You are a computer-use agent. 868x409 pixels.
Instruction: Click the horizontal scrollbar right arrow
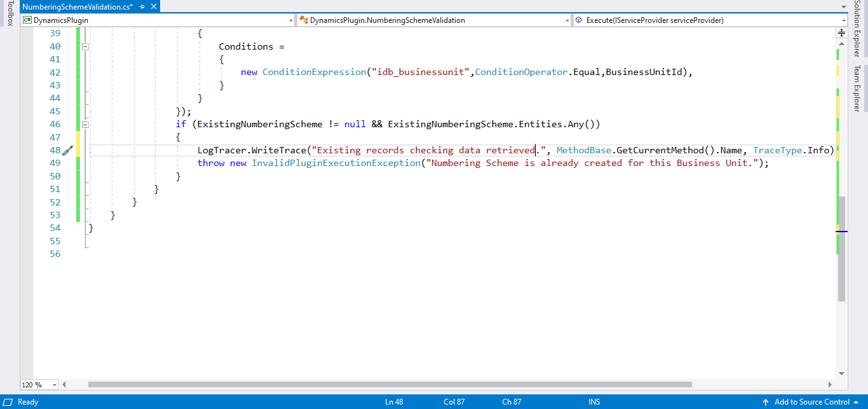pyautogui.click(x=831, y=385)
